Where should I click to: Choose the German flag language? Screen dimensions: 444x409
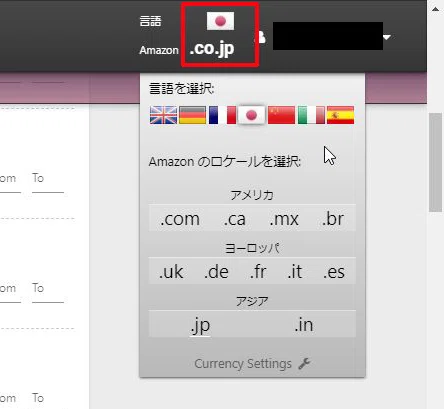(x=192, y=115)
